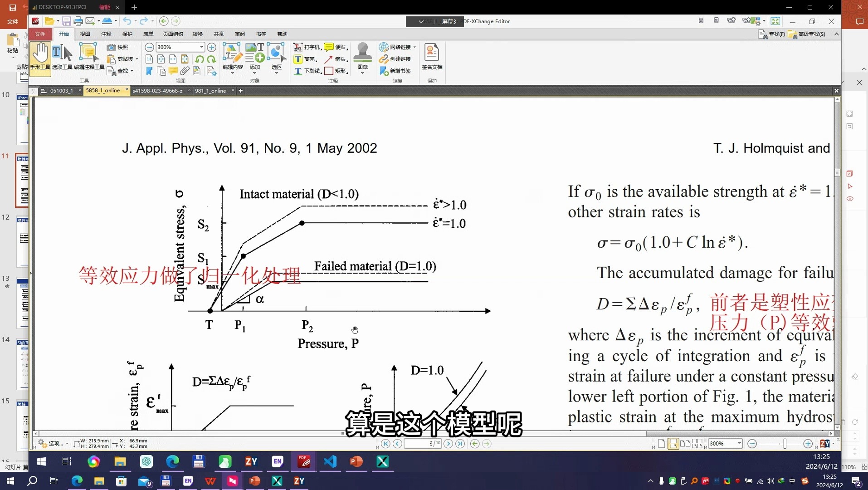Toggle continuous page layout in status bar
The width and height of the screenshot is (868, 490).
pyautogui.click(x=673, y=444)
